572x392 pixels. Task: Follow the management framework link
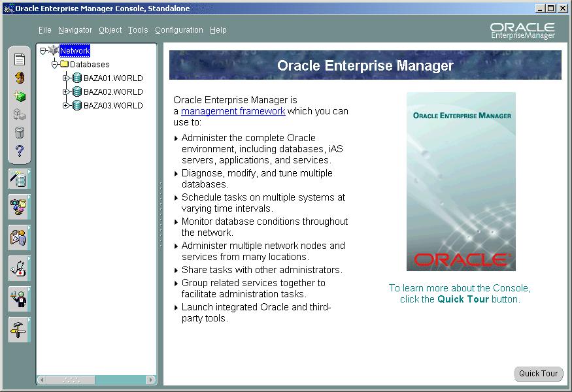click(233, 111)
